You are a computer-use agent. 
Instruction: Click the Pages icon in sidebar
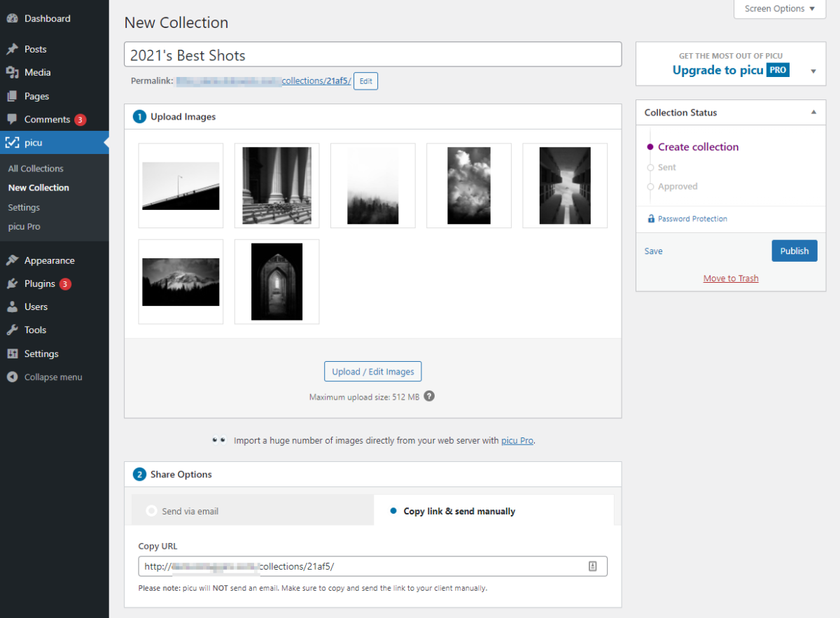pyautogui.click(x=12, y=97)
